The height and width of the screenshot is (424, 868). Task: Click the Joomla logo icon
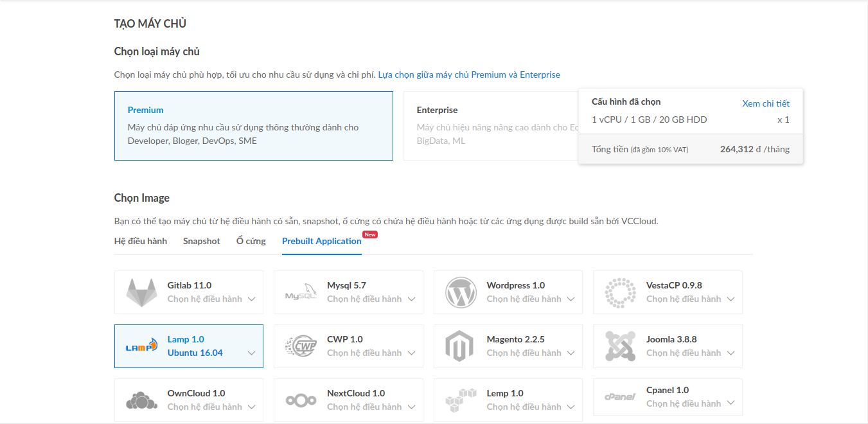click(x=620, y=346)
